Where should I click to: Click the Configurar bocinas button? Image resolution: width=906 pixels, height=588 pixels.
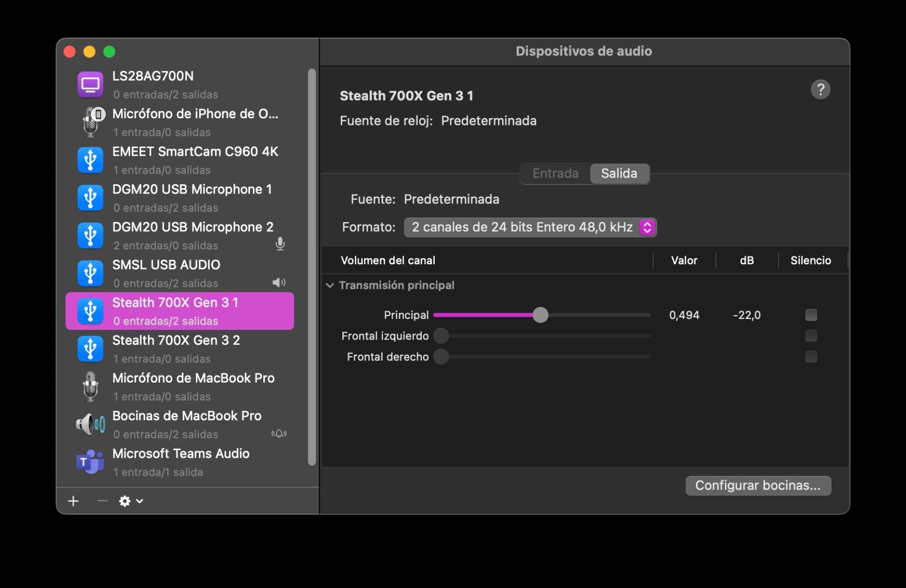point(758,486)
